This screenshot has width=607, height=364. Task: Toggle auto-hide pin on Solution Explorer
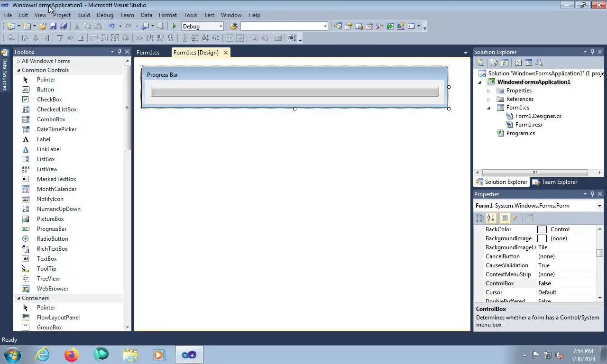coord(592,52)
